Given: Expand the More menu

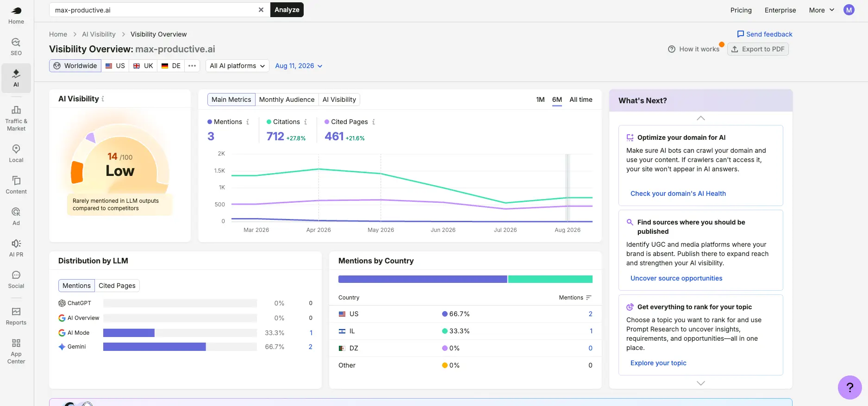Looking at the screenshot, I should (x=822, y=10).
